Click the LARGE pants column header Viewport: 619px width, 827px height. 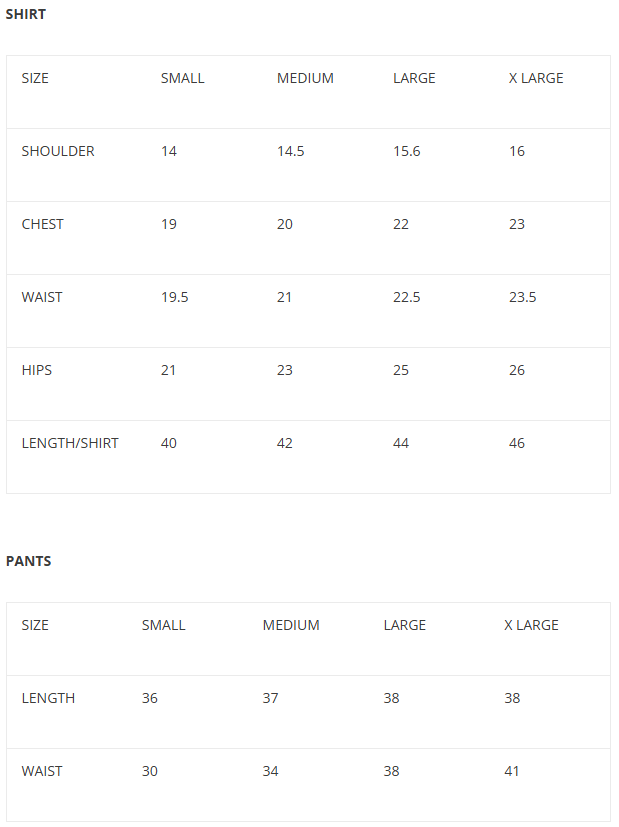coord(404,625)
